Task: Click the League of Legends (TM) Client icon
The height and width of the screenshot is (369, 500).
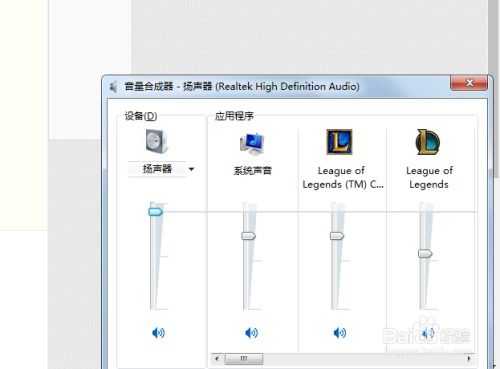Action: (339, 142)
